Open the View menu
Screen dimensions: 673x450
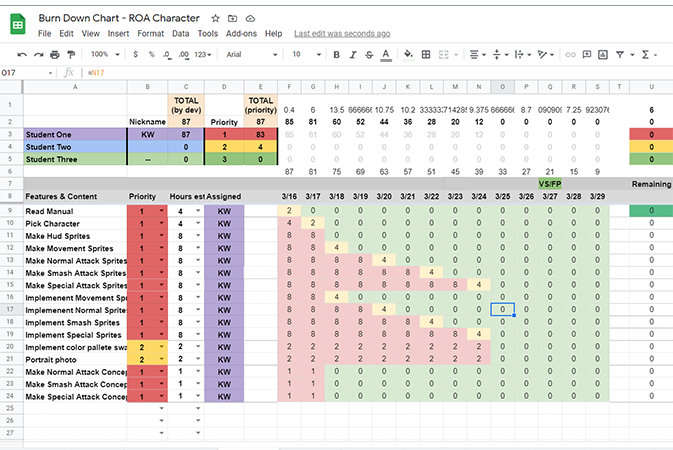pos(91,33)
